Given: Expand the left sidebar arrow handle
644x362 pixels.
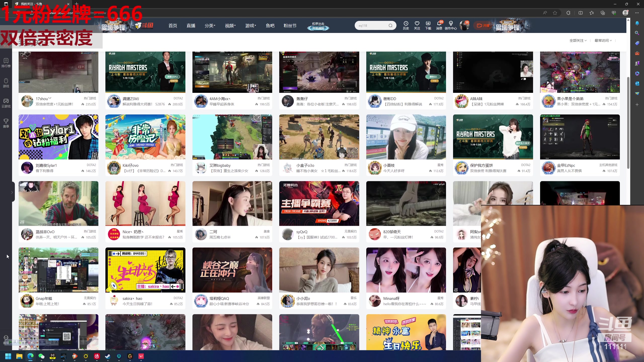Looking at the screenshot, I should tap(12, 192).
